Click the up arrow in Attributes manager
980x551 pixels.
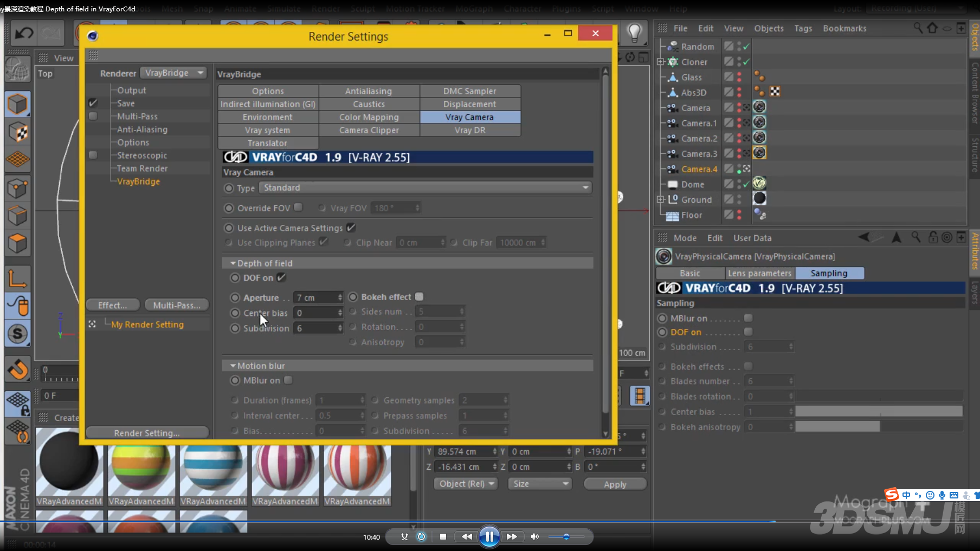(897, 237)
